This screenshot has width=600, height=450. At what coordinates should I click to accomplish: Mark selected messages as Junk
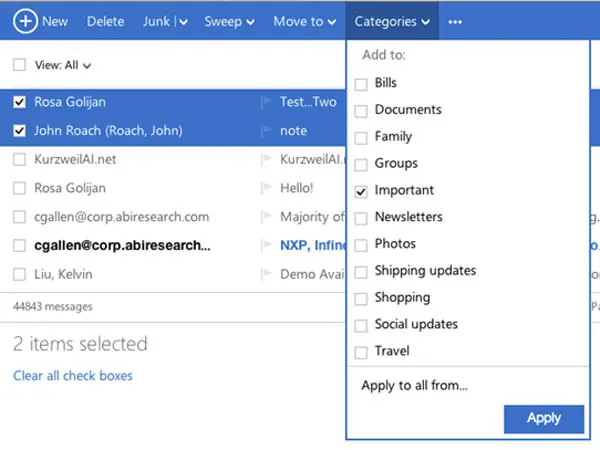pyautogui.click(x=157, y=21)
